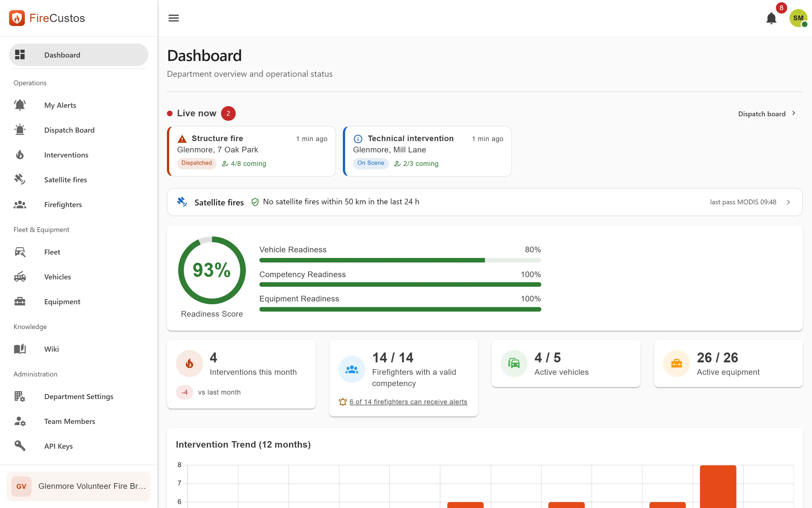Click the Satellite fires sidebar icon

point(20,180)
